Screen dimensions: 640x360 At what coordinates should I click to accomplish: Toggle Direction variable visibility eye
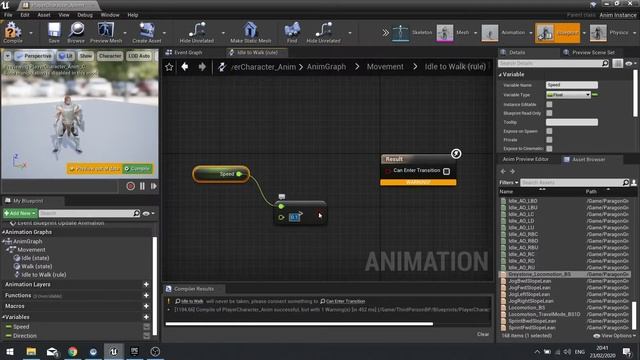(x=147, y=336)
